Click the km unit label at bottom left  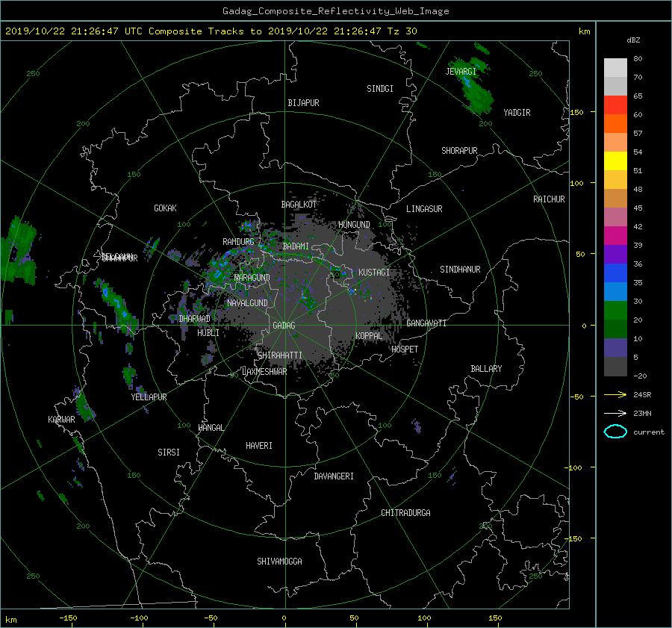[x=10, y=620]
